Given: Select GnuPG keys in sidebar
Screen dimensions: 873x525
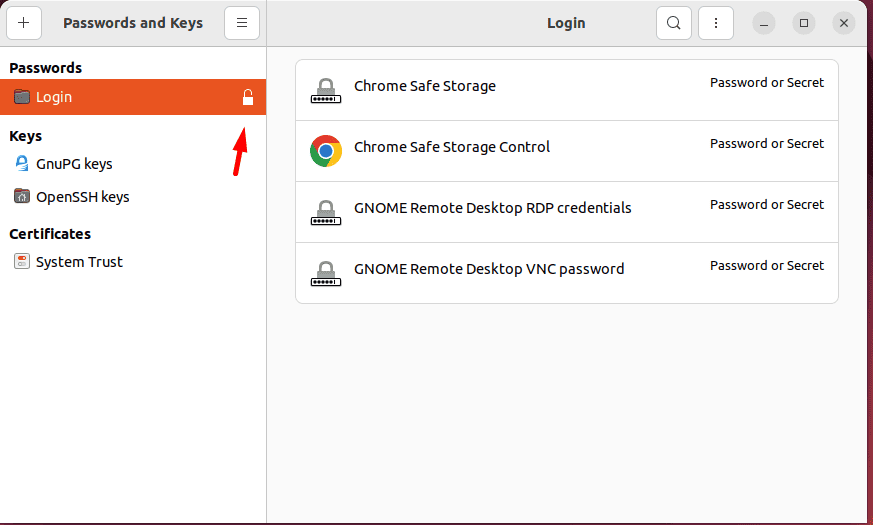Looking at the screenshot, I should 74,163.
